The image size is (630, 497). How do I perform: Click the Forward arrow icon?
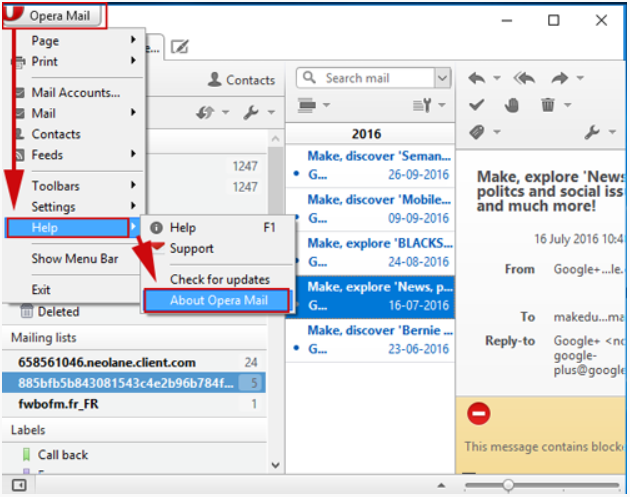click(x=559, y=78)
